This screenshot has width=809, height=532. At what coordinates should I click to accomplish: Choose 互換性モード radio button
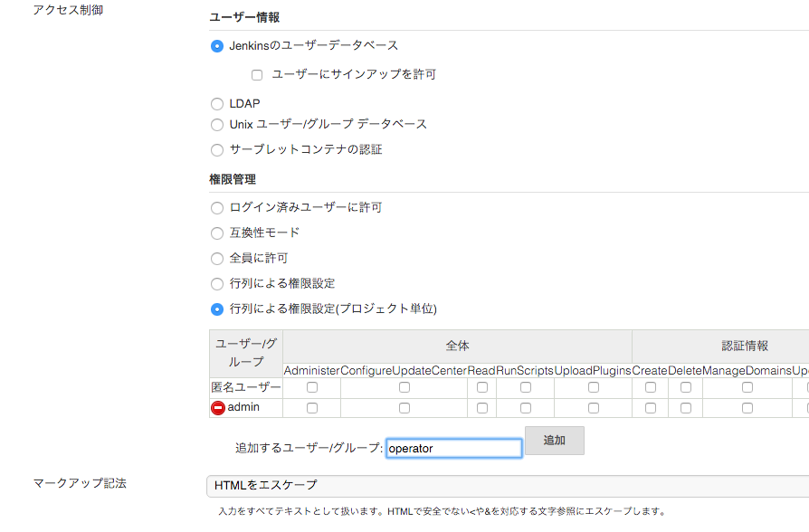click(x=217, y=233)
